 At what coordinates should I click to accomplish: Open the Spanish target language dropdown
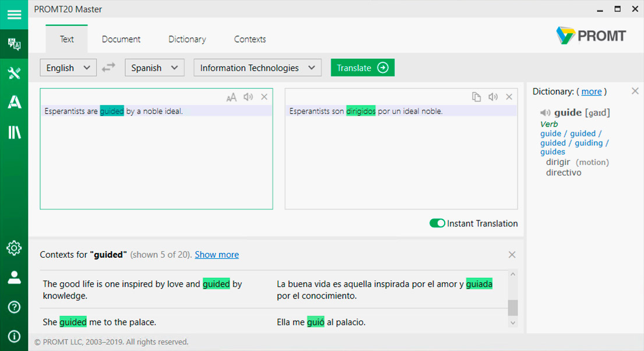[x=154, y=68]
